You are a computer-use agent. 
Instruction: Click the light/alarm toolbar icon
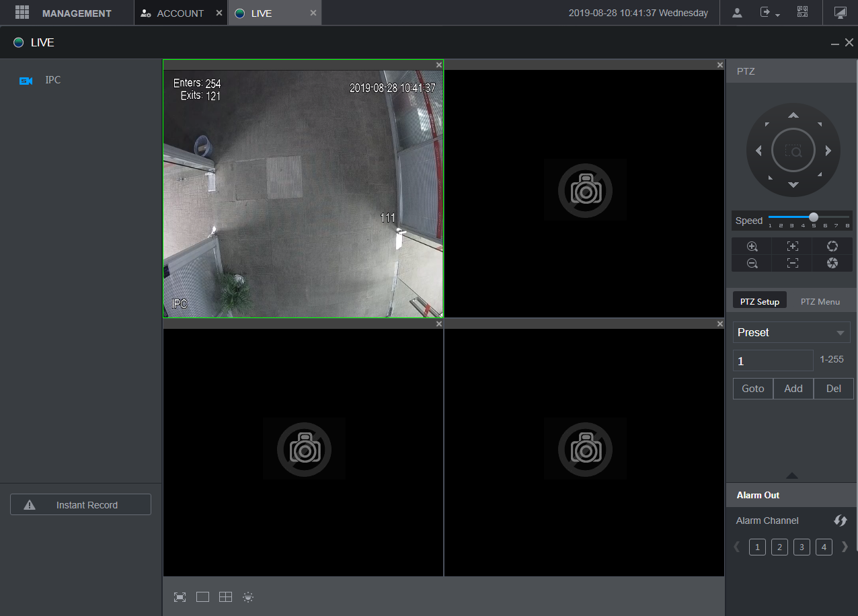tap(248, 597)
